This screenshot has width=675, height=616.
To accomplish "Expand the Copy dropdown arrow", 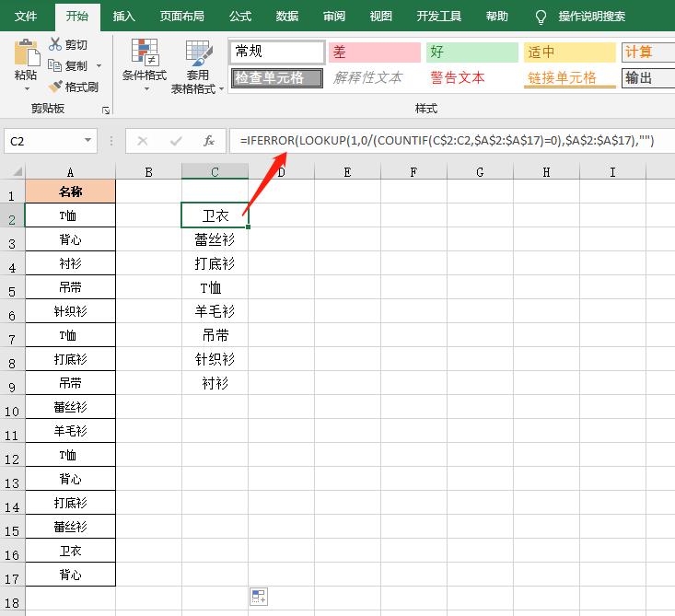I will [x=99, y=66].
